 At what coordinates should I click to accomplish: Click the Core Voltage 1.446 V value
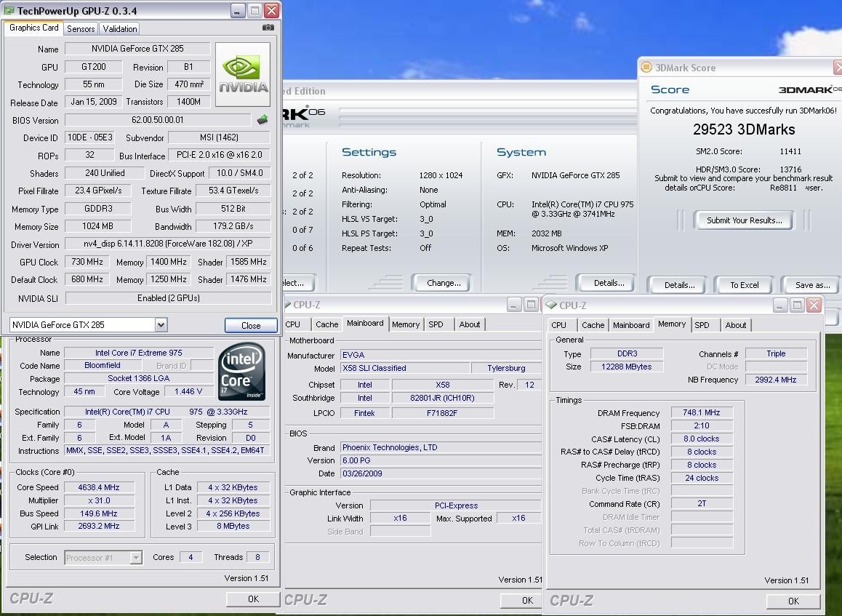coord(188,391)
